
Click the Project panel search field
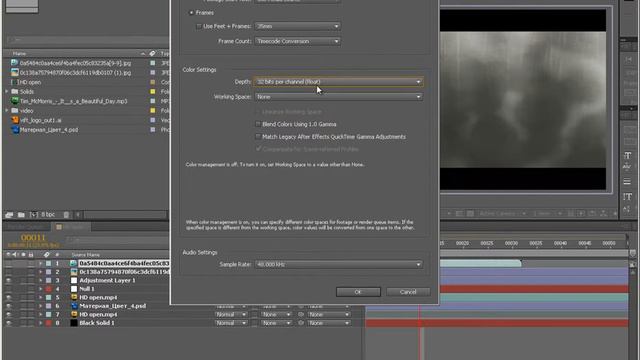[88, 40]
